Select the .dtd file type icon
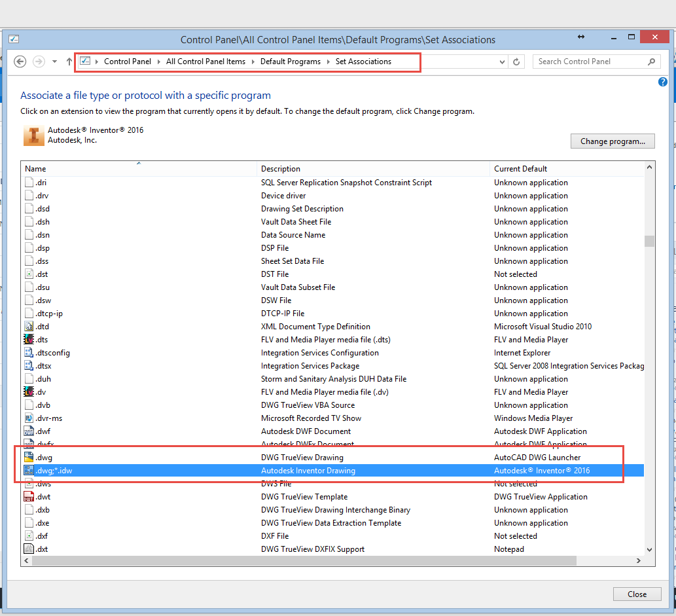This screenshot has height=616, width=676. click(29, 327)
